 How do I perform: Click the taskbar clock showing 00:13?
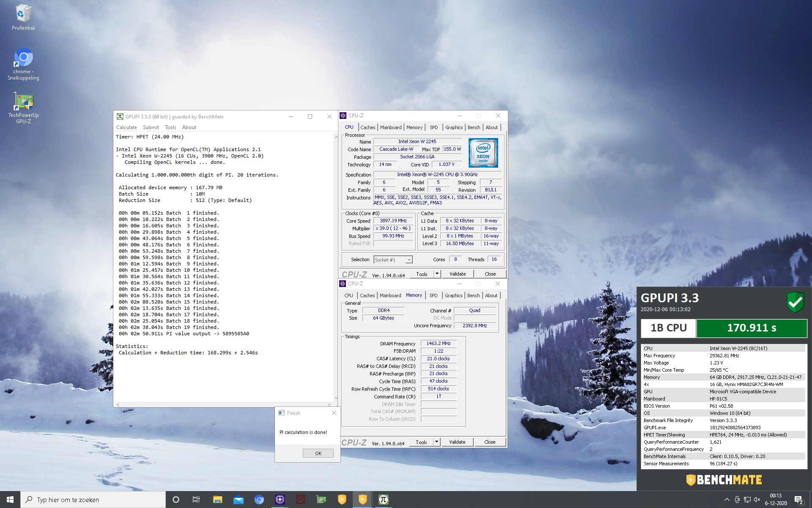[776, 500]
